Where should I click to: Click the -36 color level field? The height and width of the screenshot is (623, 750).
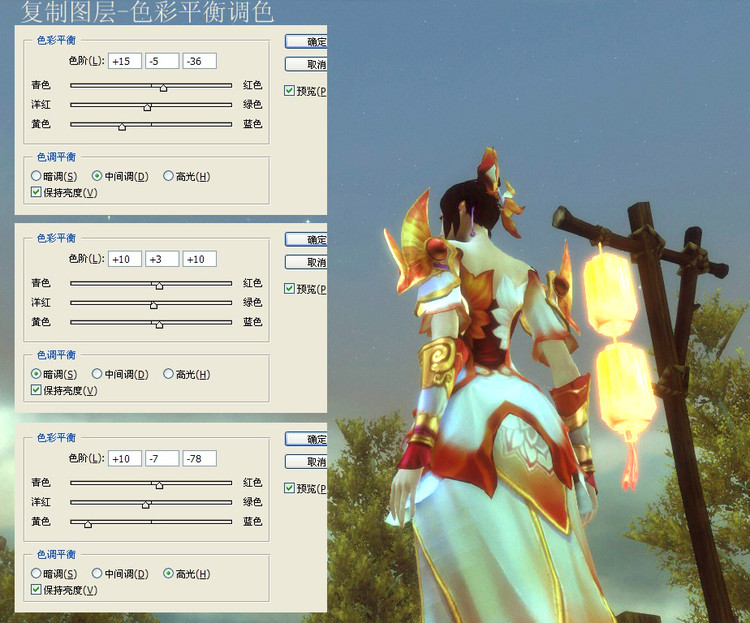[199, 61]
